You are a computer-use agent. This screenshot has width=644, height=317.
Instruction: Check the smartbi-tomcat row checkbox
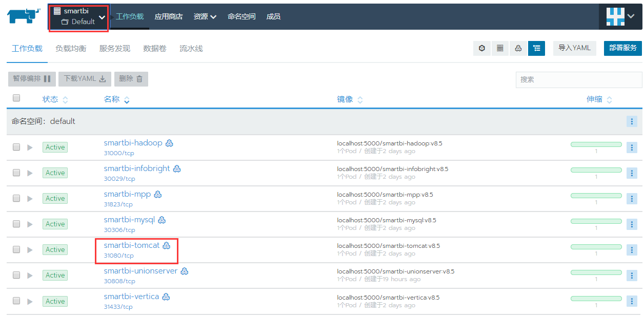[x=16, y=249]
